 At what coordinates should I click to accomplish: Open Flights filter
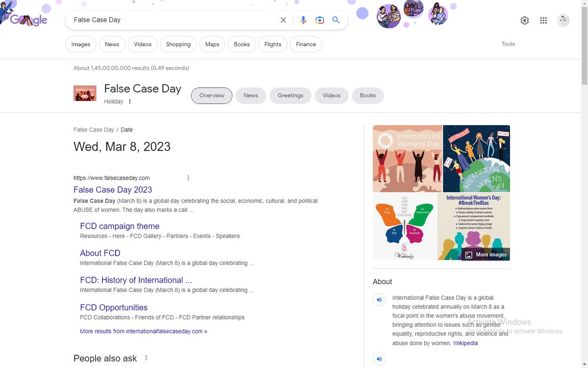pos(273,44)
